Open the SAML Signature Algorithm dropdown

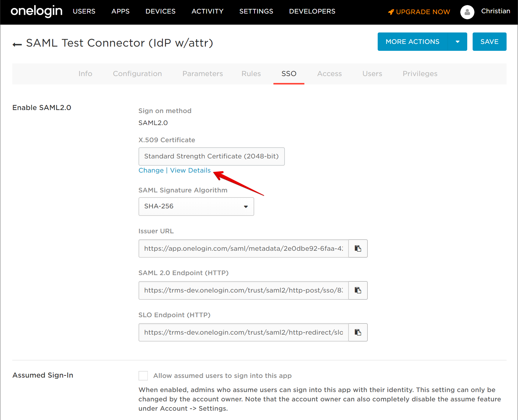196,206
